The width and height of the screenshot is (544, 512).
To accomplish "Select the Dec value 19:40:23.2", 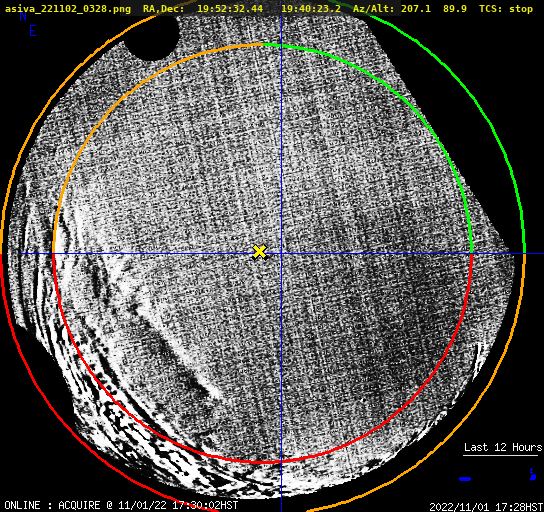I will 311,8.
